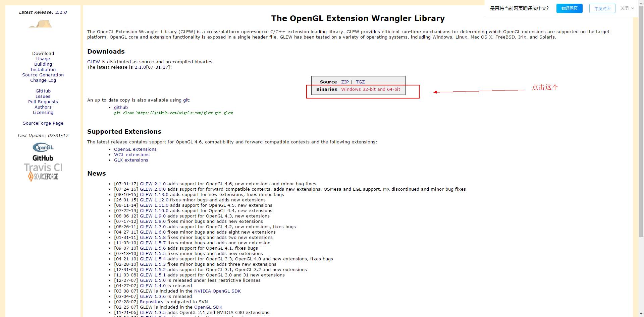
Task: Click the GitHub logo in sidebar
Action: [43, 158]
